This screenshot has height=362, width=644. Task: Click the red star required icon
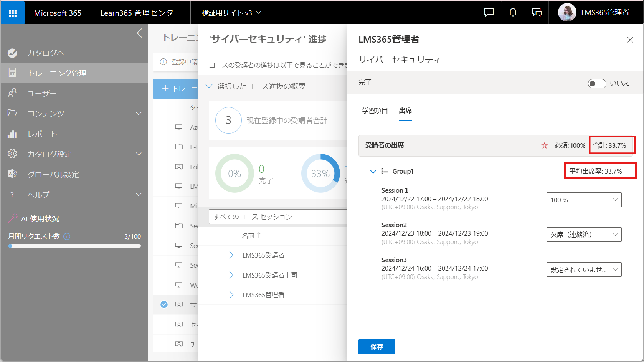[x=544, y=145]
